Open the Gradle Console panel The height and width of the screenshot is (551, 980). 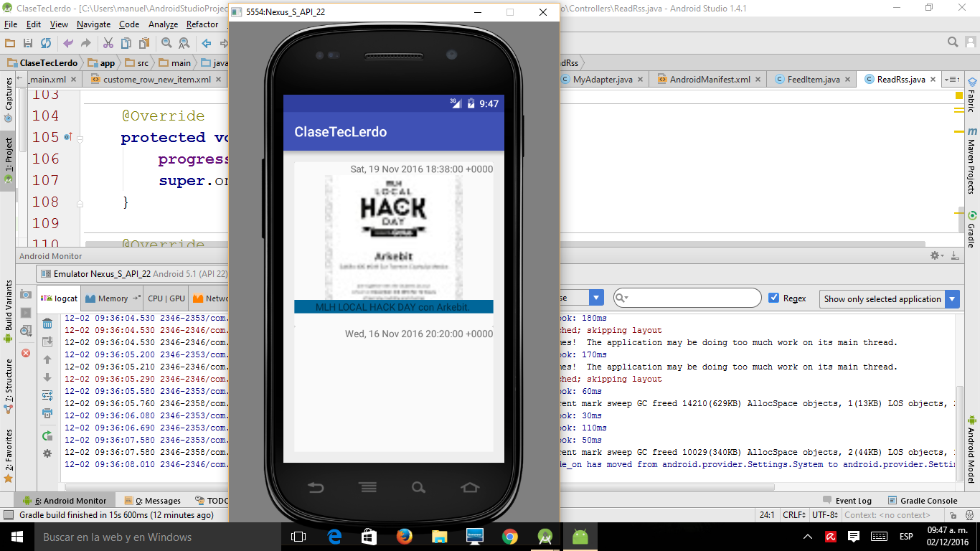(923, 501)
